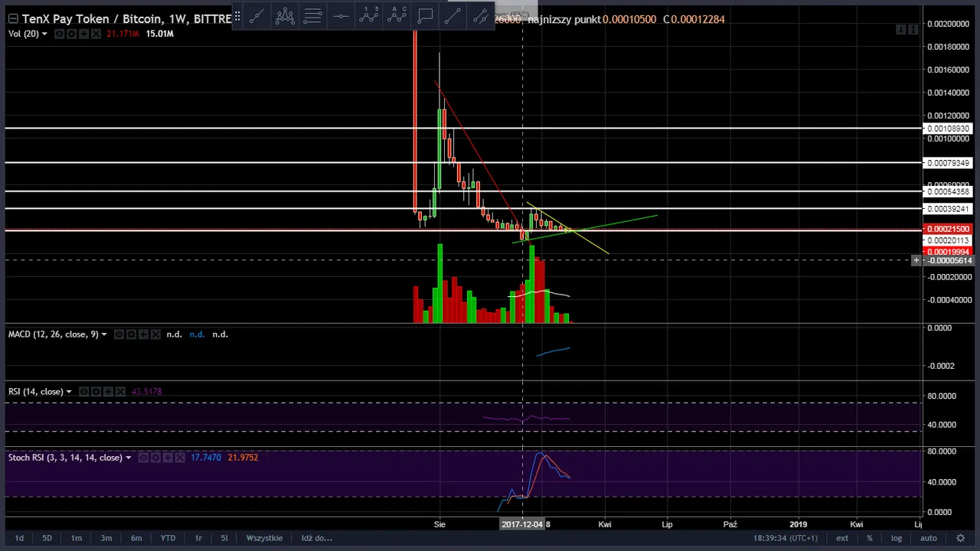Image resolution: width=980 pixels, height=551 pixels.
Task: Click the MACD (12, 26, close, 9) label
Action: coord(53,334)
